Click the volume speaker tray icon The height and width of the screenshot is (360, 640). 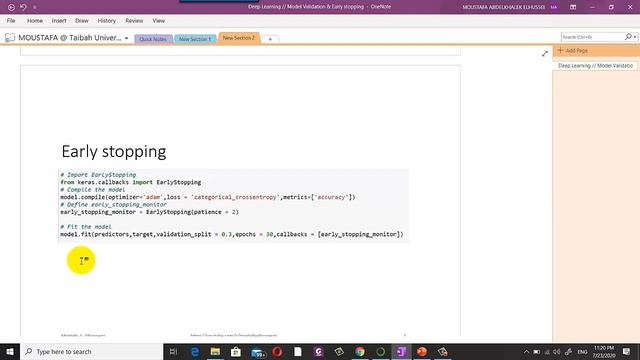coord(557,352)
